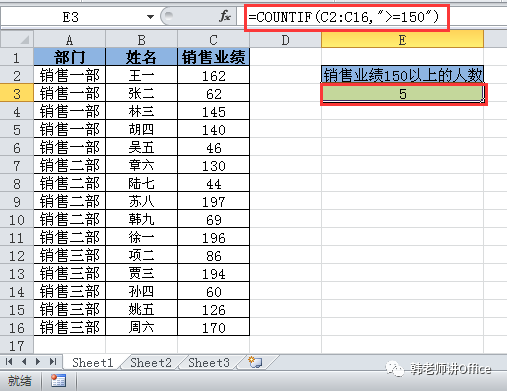Click the macro recording icon in status bar
Viewport: 507px width, 391px height.
[58, 380]
